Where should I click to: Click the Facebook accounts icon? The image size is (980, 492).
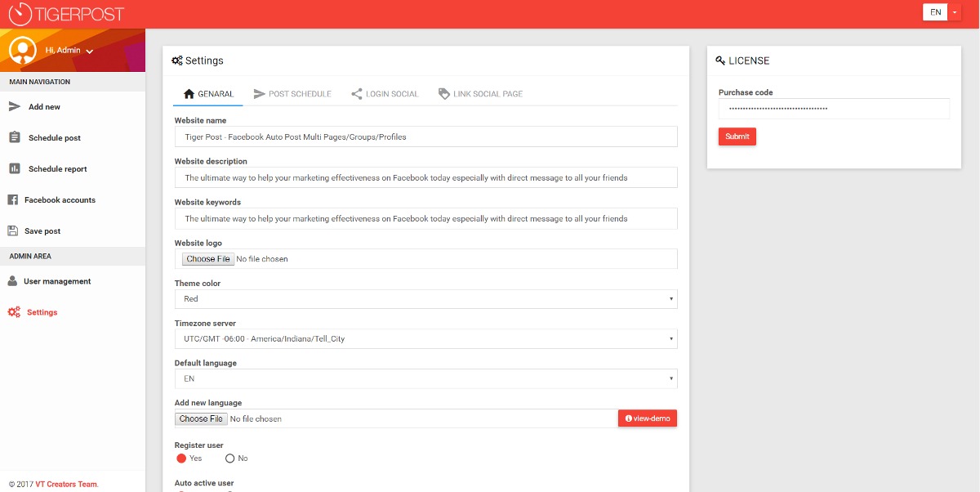tap(13, 200)
